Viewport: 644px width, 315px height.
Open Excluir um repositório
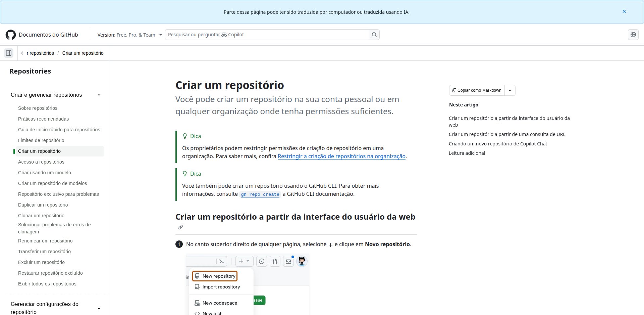(x=41, y=262)
